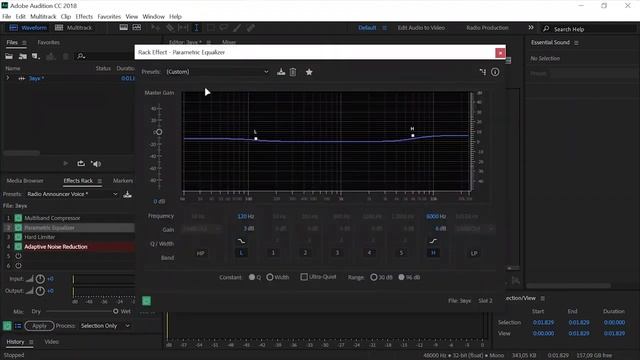Screen dimensions: 640x360
Task: Select Constant Q radio button
Action: pos(252,277)
